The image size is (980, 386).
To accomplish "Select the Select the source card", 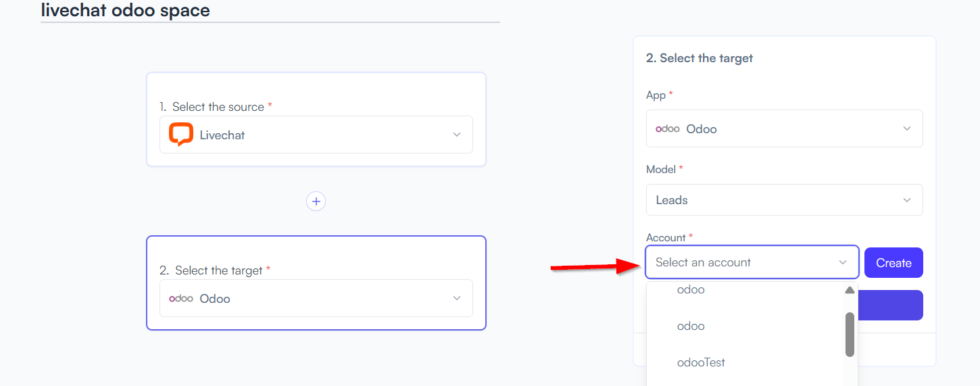I will (316, 119).
